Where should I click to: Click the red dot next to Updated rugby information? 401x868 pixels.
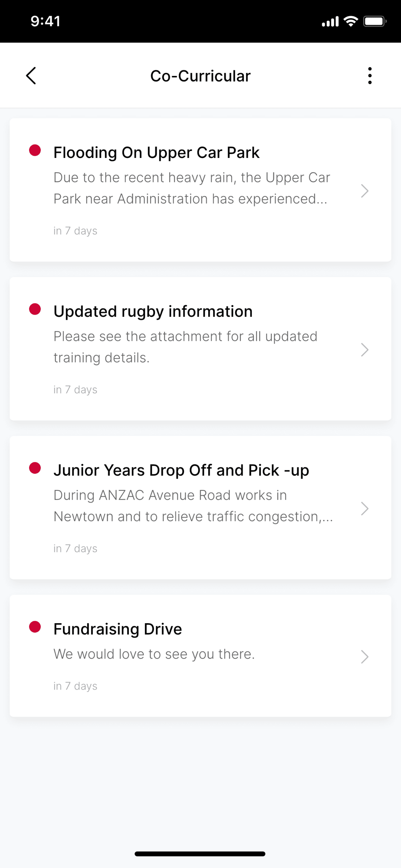35,309
